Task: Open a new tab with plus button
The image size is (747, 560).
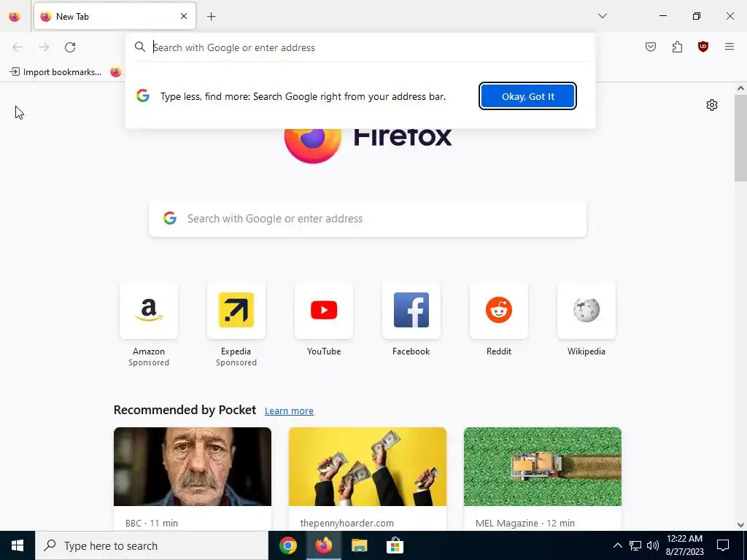Action: point(212,17)
